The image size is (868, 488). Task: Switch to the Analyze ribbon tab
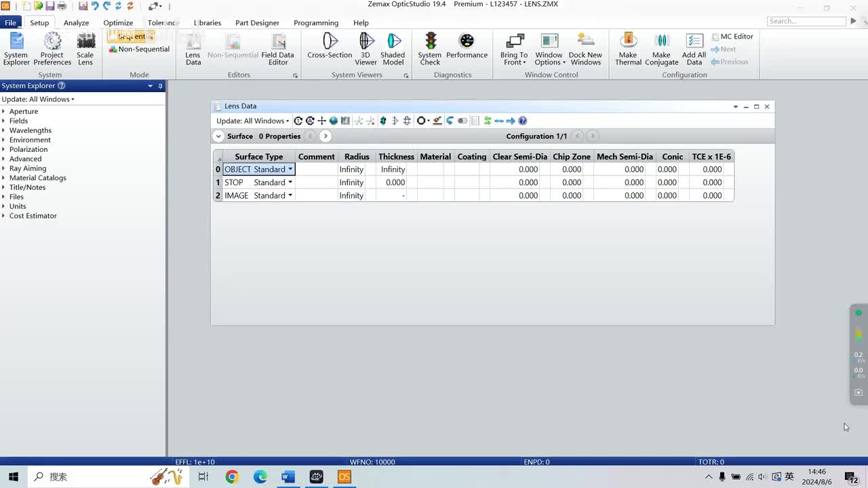click(x=77, y=22)
